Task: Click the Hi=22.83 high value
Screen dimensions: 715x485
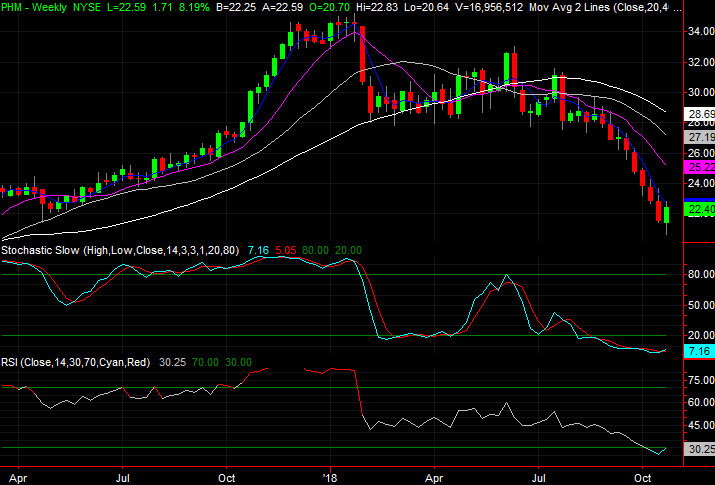Action: pyautogui.click(x=377, y=7)
